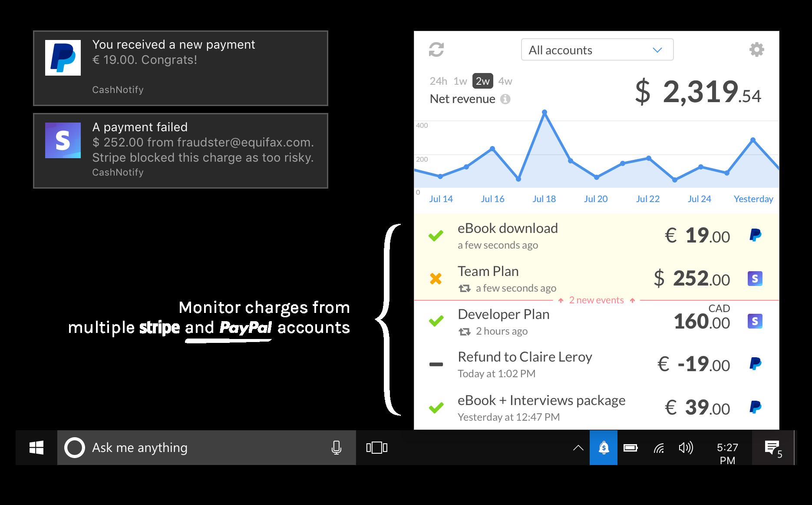Switch the revenue range to 24h
The image size is (812, 505).
point(438,81)
